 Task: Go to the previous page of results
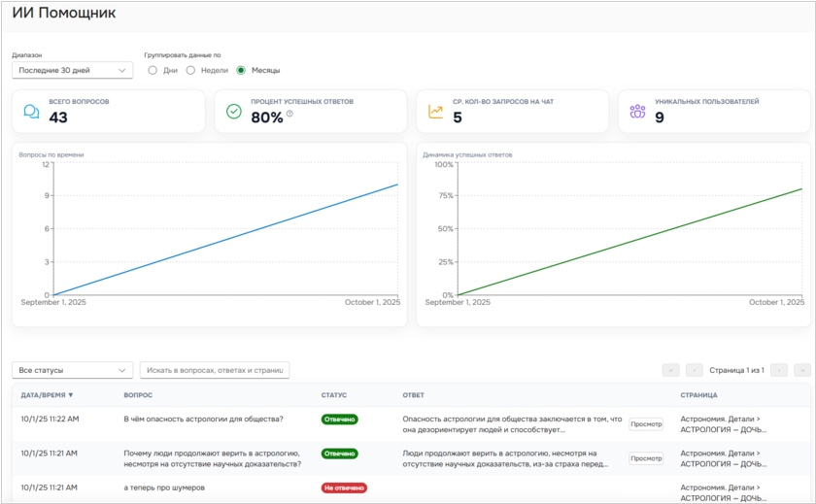[695, 370]
